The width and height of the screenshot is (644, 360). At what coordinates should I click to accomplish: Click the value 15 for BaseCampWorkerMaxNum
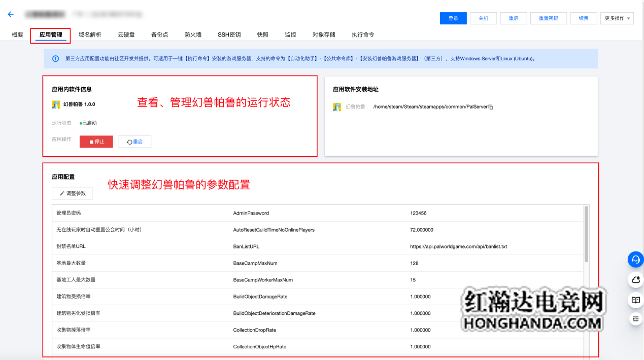click(x=413, y=280)
